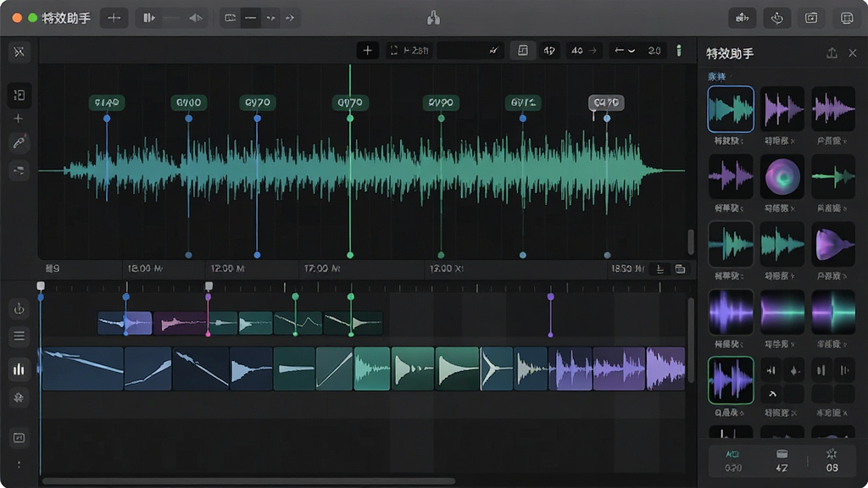Open the bar levels icon beside the timeline
The width and height of the screenshot is (868, 488).
(19, 369)
